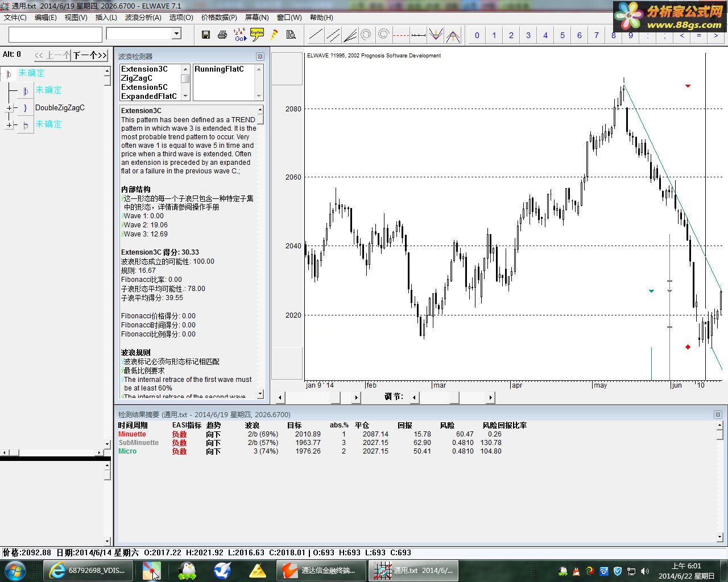Close the 检测结果摘要 panel
Viewport: 728px width, 582px height.
pos(718,414)
